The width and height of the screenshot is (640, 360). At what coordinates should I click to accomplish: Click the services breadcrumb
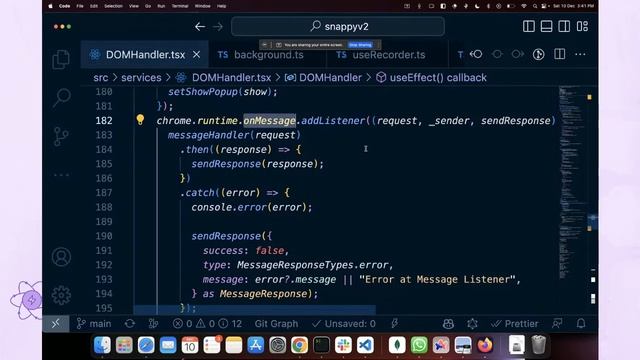[141, 78]
